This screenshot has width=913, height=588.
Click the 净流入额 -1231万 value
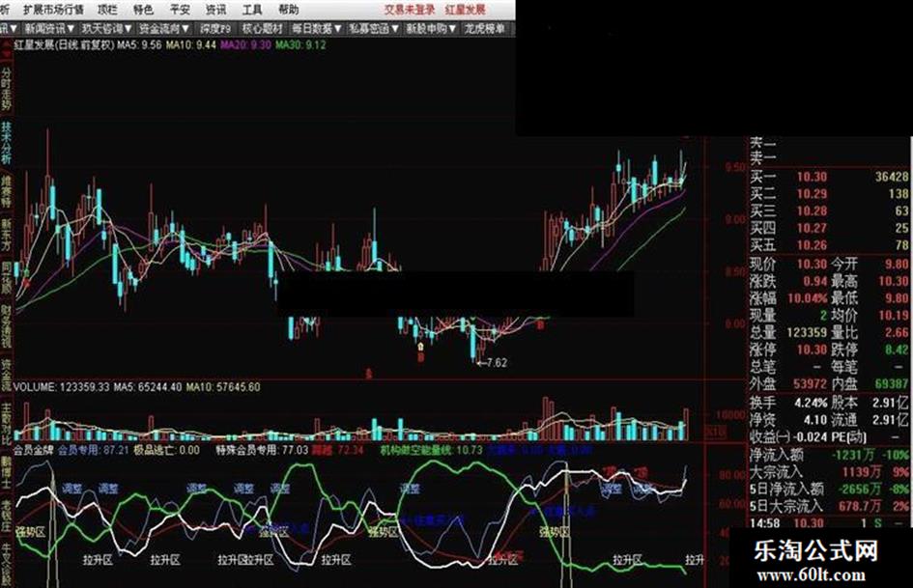click(853, 455)
